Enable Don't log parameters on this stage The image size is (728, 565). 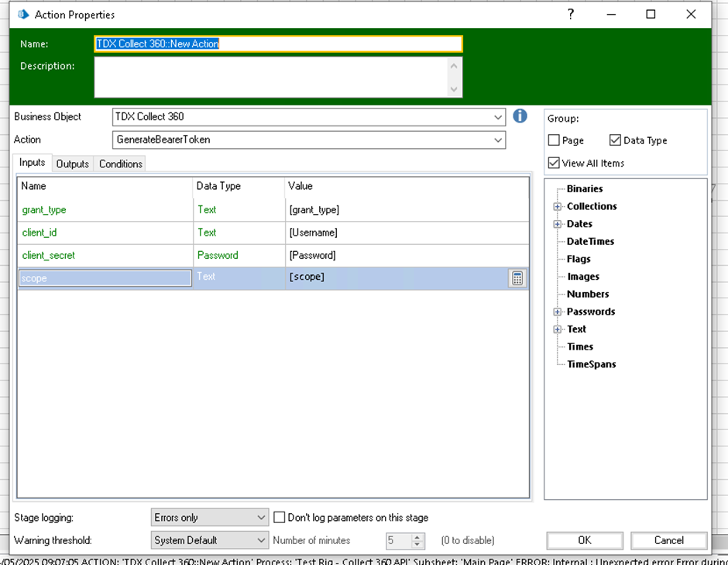[x=280, y=517]
